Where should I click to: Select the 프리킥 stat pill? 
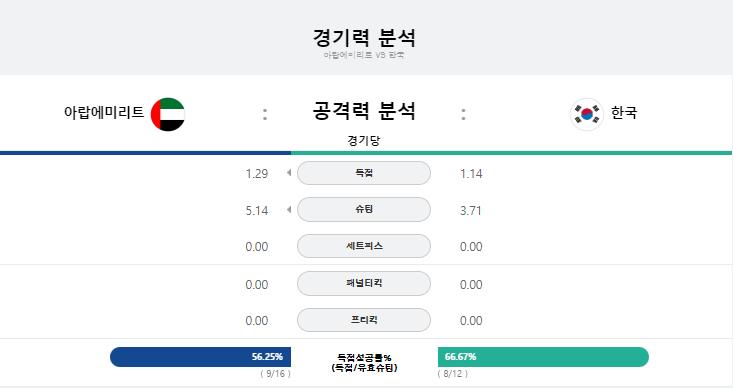(364, 320)
